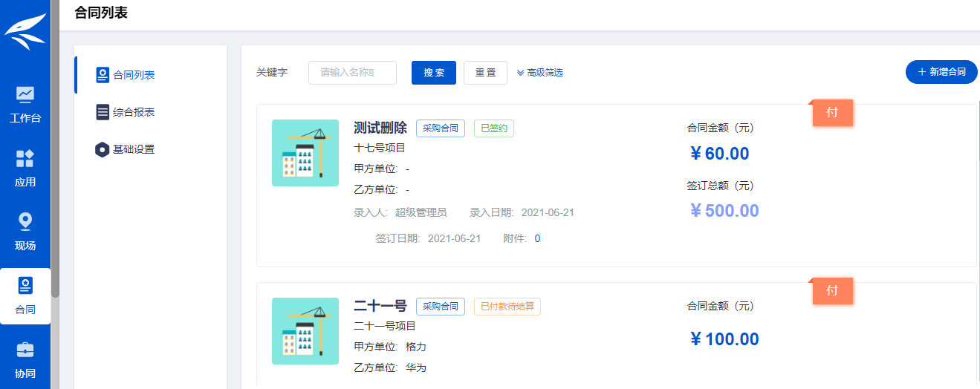Go to 现场 site location icon
This screenshot has height=389, width=980.
(25, 222)
